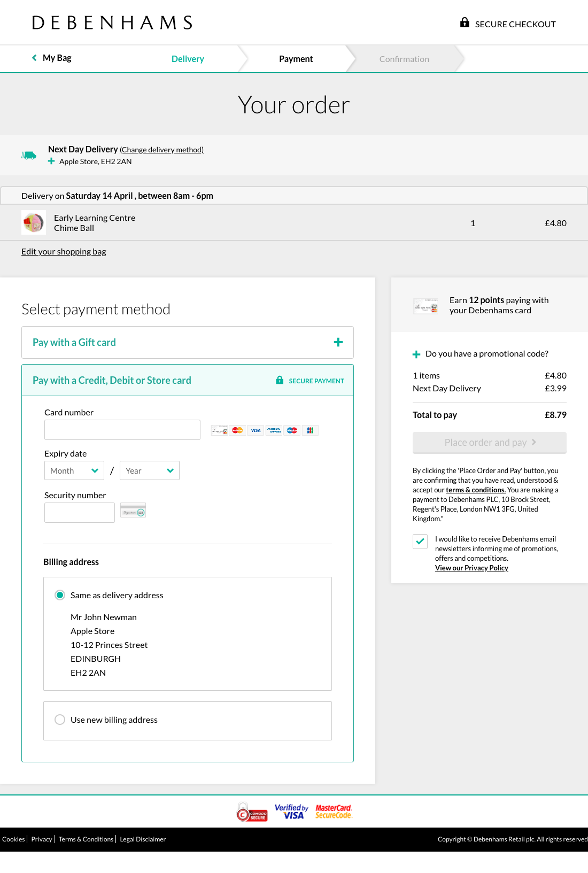The image size is (588, 873).
Task: Expand the promotional code plus icon
Action: (x=416, y=354)
